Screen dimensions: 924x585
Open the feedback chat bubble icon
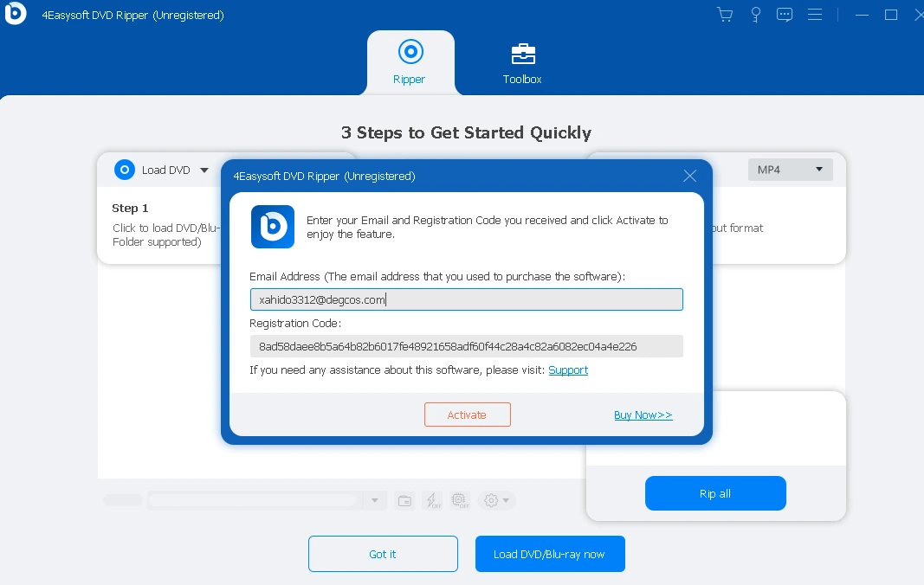coord(785,15)
